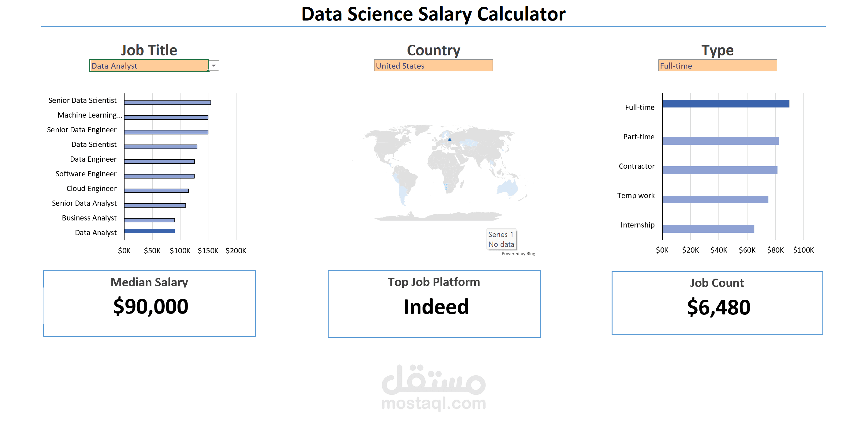Click the Data Analyst highlighted bar
The width and height of the screenshot is (868, 421).
(x=149, y=231)
